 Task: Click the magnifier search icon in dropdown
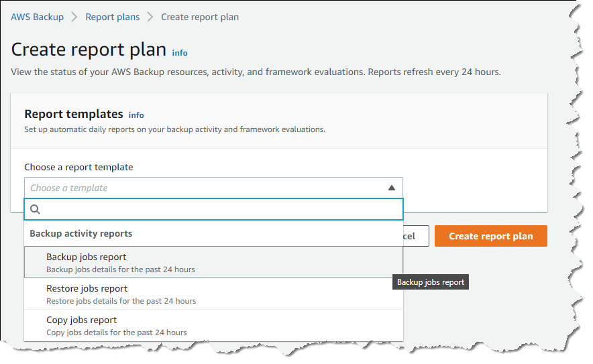pyautogui.click(x=35, y=209)
